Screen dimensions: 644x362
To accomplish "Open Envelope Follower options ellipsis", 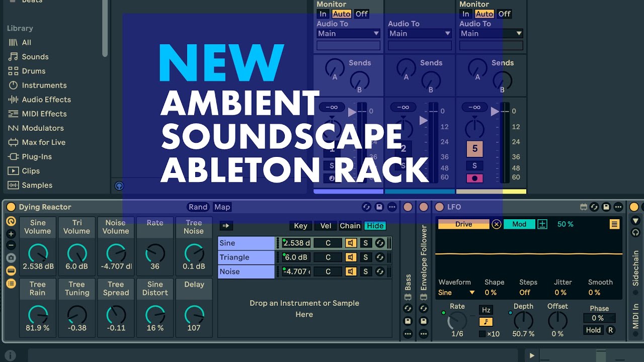I will pyautogui.click(x=424, y=333).
